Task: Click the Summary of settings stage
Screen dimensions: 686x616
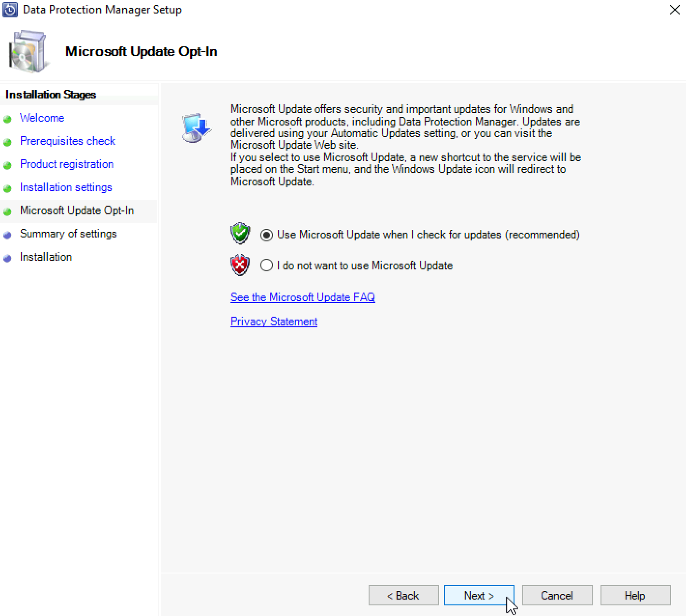Action: click(x=68, y=234)
